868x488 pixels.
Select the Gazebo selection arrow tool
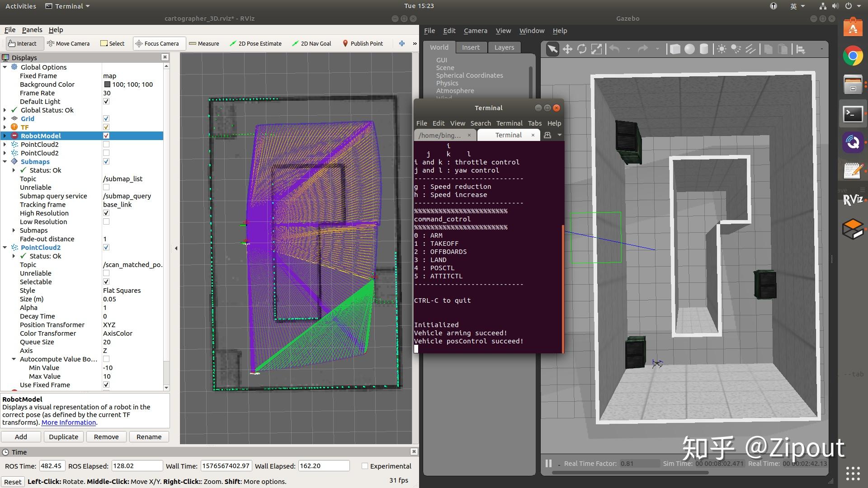[x=552, y=49]
